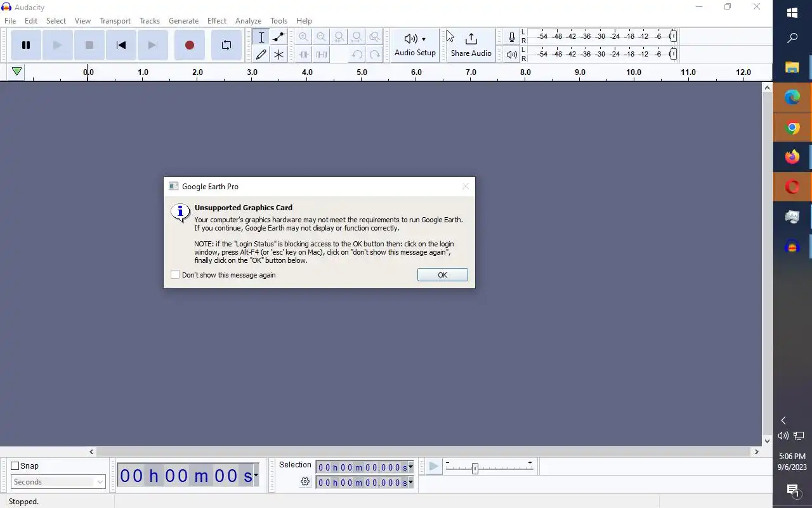Enable the Snap checkbox
The width and height of the screenshot is (812, 508).
pyautogui.click(x=15, y=466)
